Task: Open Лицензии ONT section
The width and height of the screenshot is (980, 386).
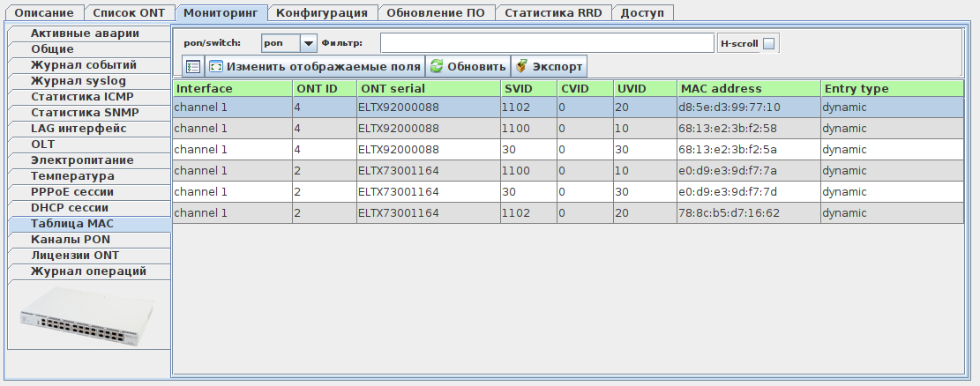Action: pyautogui.click(x=89, y=256)
